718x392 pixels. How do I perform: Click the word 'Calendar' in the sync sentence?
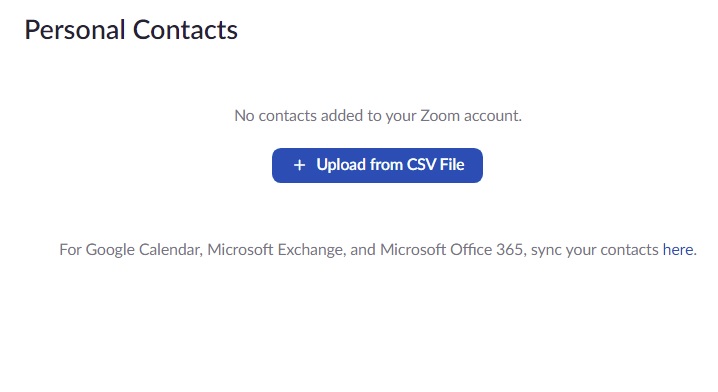169,250
